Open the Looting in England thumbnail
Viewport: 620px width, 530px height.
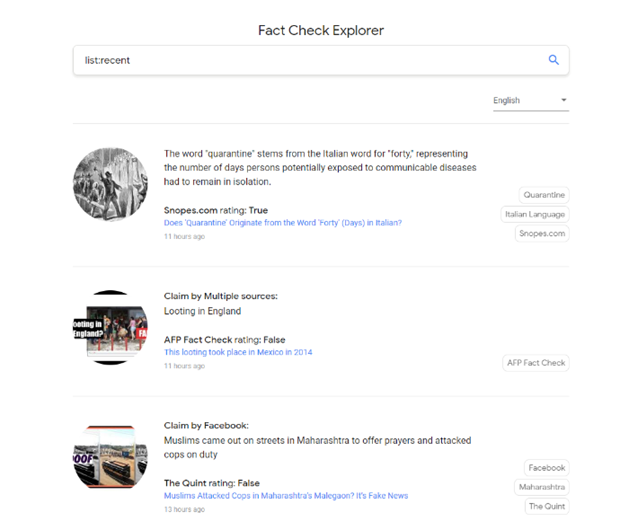(x=110, y=328)
